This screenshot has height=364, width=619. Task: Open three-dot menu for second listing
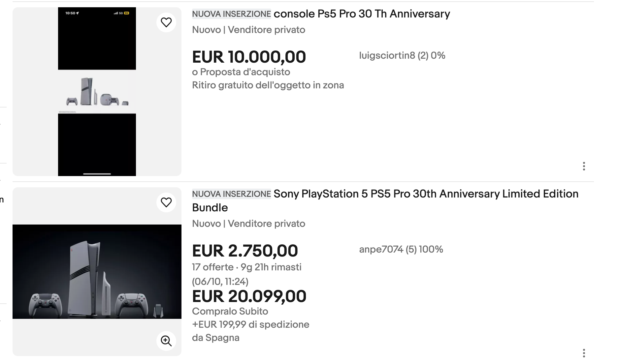(x=584, y=353)
